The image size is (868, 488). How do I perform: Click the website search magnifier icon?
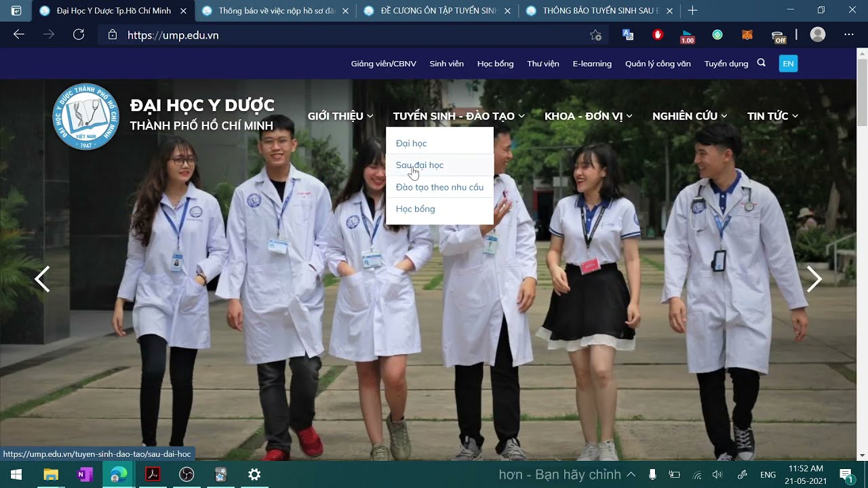[x=761, y=63]
